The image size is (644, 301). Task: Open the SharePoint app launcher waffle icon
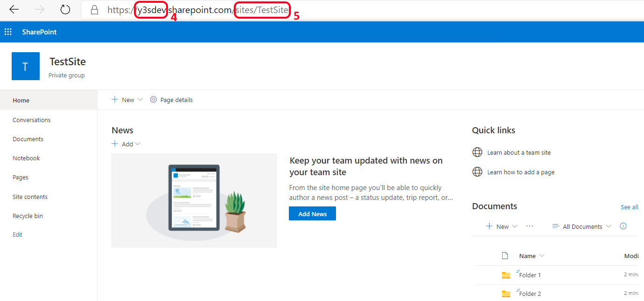point(8,32)
